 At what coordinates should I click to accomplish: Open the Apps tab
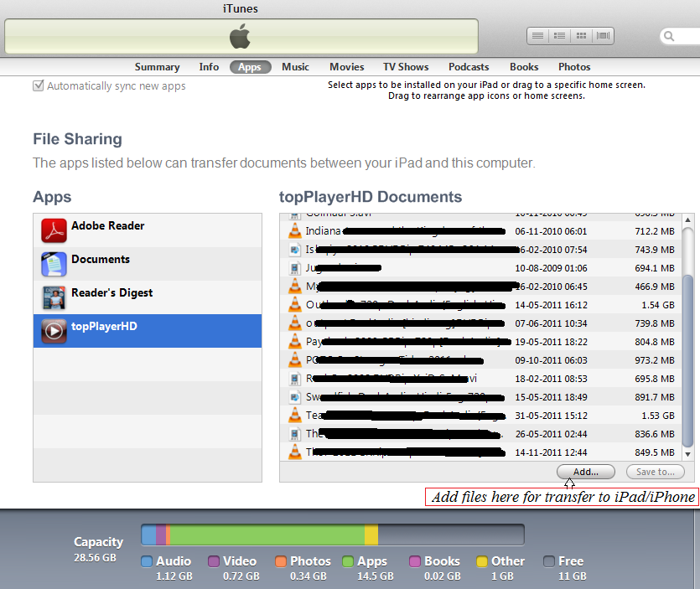pyautogui.click(x=250, y=67)
